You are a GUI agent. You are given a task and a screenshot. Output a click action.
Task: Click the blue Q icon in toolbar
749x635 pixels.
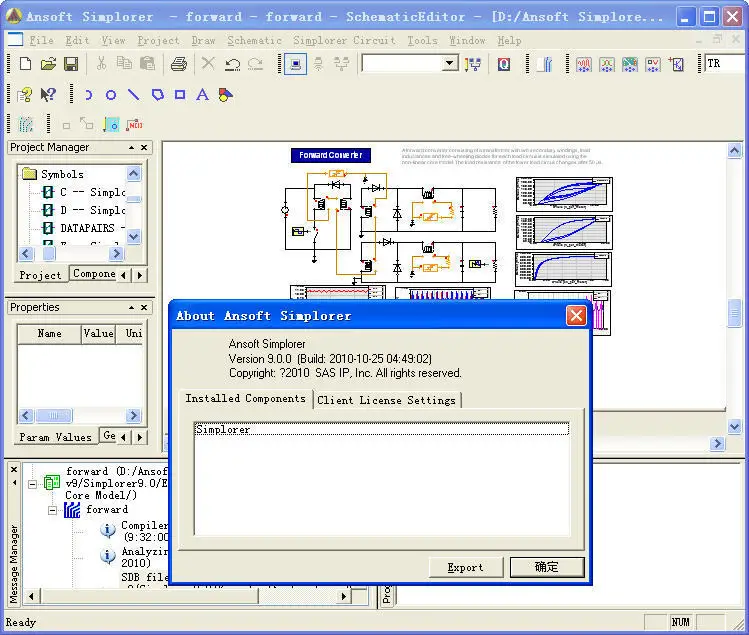503,64
